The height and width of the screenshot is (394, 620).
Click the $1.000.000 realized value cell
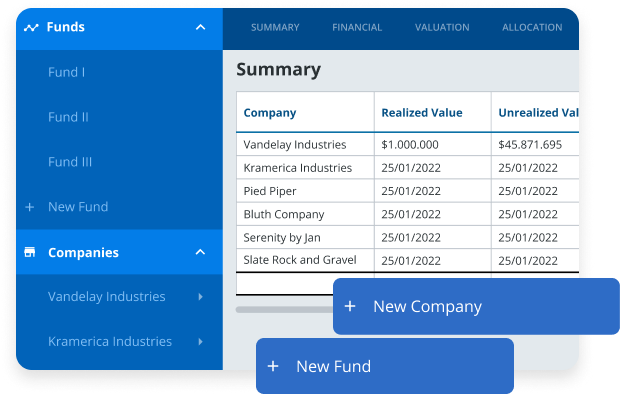(433, 144)
